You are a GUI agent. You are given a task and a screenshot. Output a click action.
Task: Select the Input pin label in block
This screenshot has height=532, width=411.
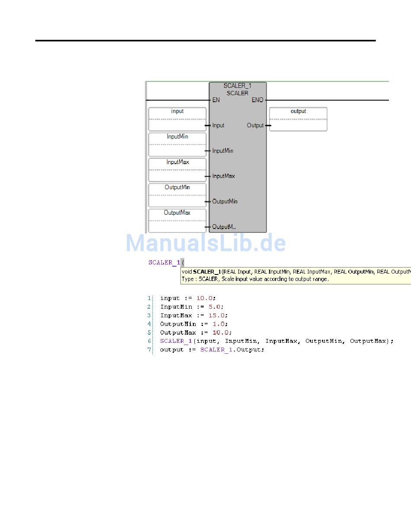pos(218,126)
